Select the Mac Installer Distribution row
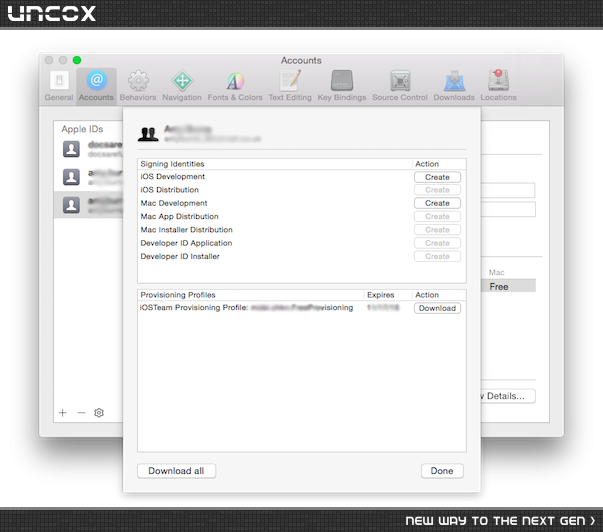Screen dimensions: 603x532 pos(302,230)
